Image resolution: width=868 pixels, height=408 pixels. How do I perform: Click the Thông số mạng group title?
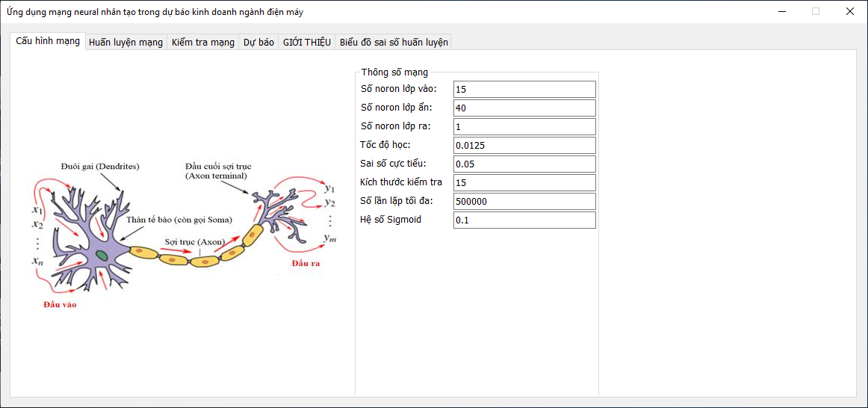(394, 72)
